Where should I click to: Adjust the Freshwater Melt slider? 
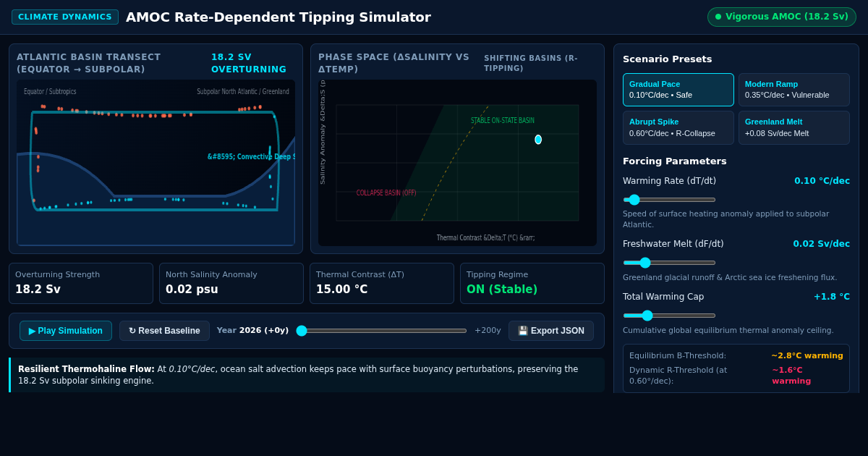coord(669,263)
